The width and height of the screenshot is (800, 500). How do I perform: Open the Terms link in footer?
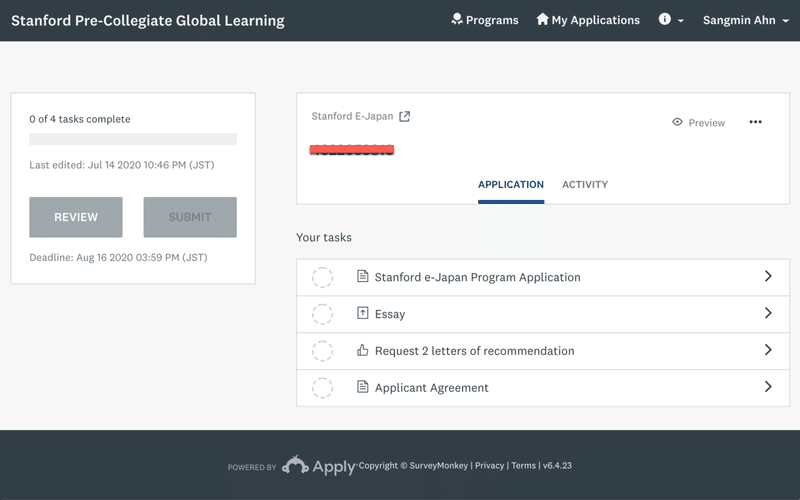click(x=523, y=465)
